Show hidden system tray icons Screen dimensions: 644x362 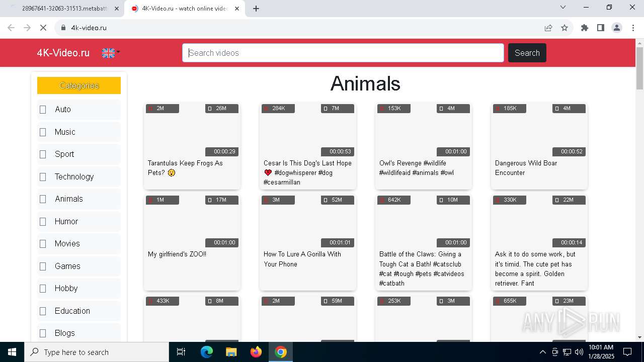tap(542, 352)
